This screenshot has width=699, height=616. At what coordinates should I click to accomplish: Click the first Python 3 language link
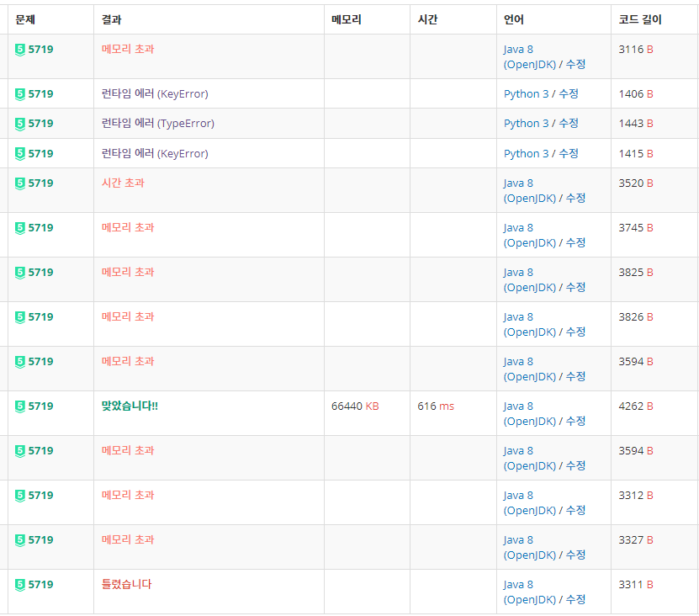(x=527, y=93)
